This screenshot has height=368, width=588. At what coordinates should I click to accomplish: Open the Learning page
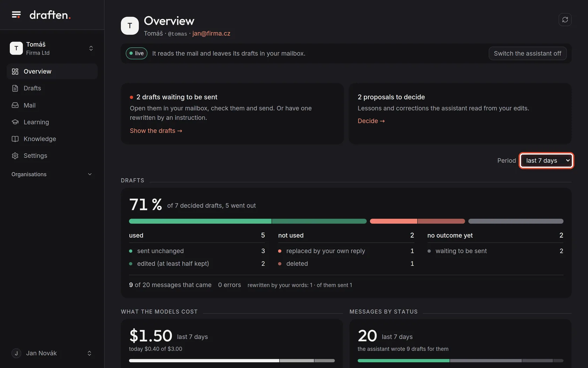[52, 122]
